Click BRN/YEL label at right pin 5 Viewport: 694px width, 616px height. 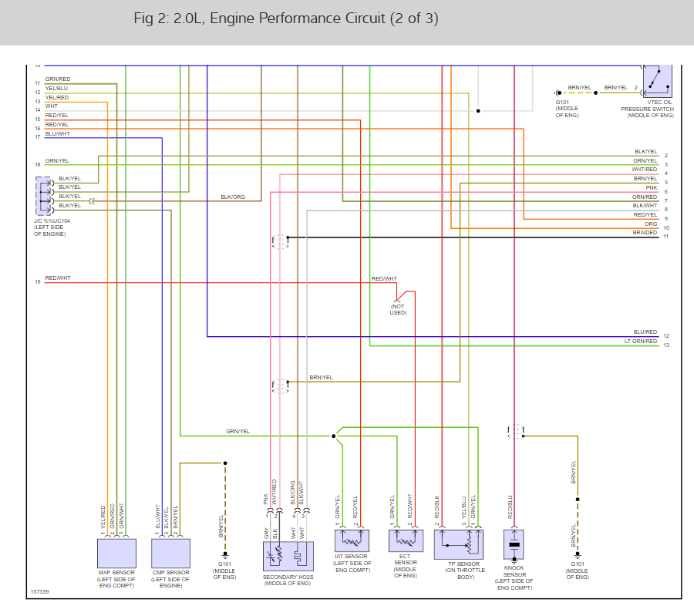pyautogui.click(x=645, y=178)
